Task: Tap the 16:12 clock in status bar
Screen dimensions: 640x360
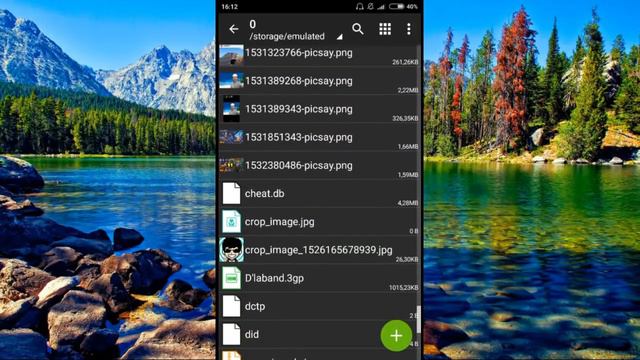Action: click(229, 7)
